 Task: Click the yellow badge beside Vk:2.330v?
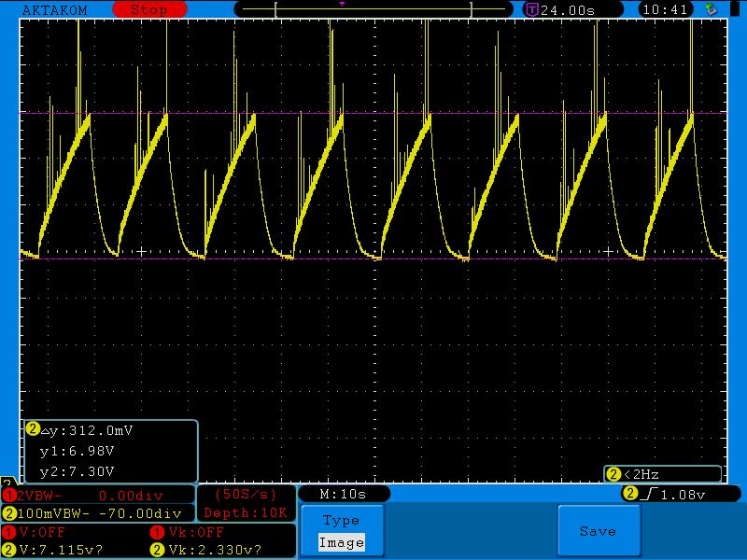pyautogui.click(x=157, y=550)
